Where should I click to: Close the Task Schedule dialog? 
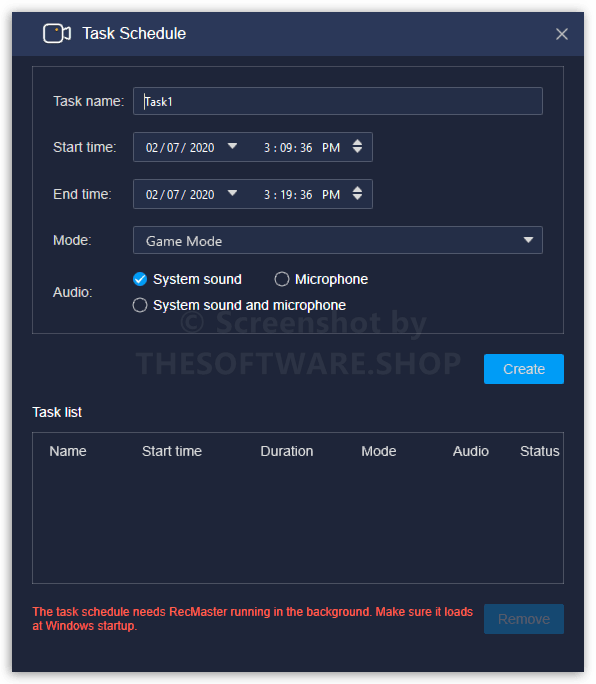click(562, 34)
